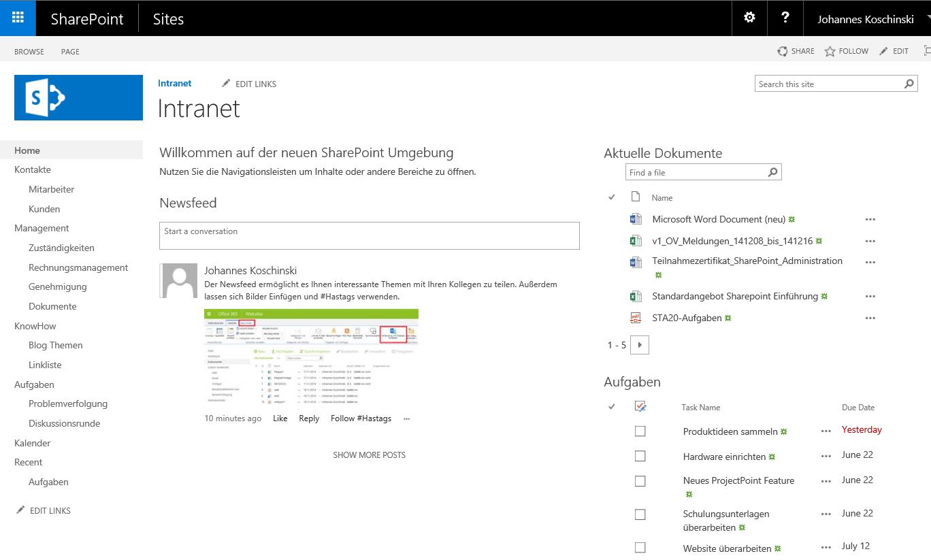
Task: Click the document type column icon header
Action: pyautogui.click(x=636, y=197)
